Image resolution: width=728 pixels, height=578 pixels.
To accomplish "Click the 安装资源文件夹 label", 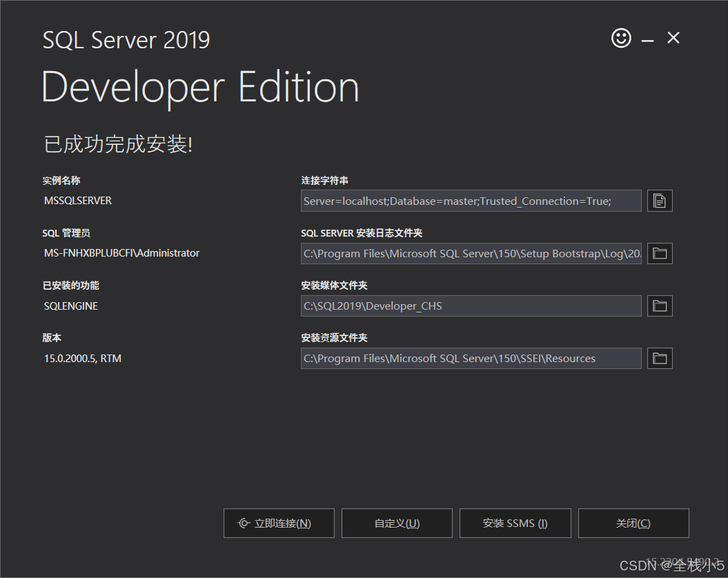I will [334, 338].
